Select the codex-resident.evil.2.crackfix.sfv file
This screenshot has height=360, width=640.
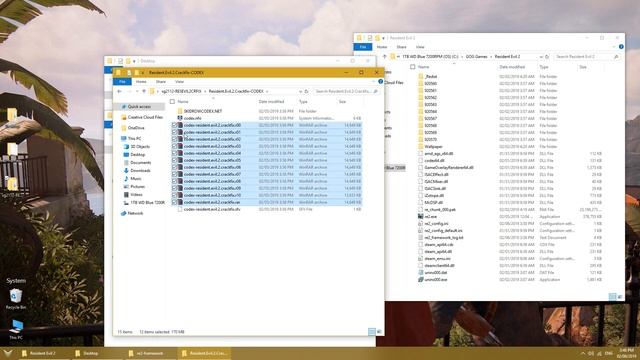tap(212, 209)
